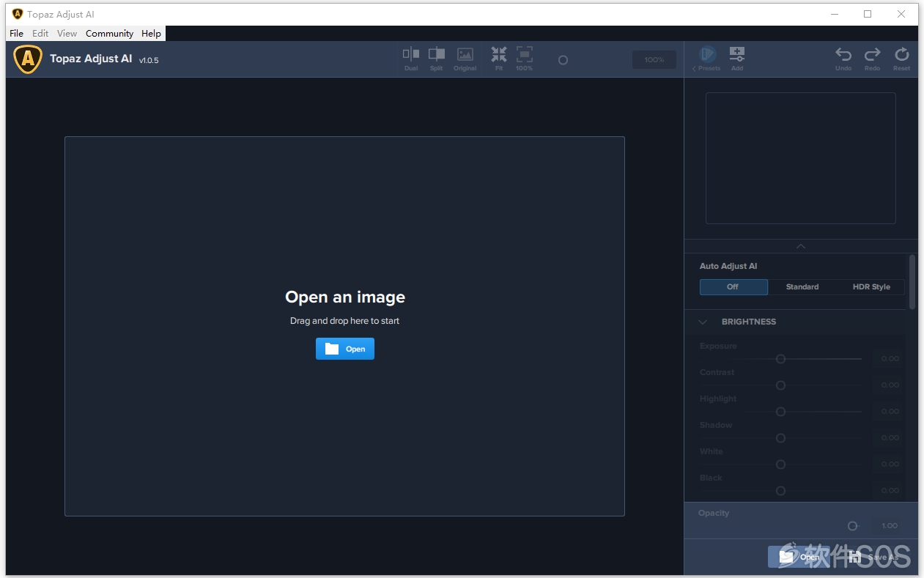Fit image to the window
The height and width of the screenshot is (578, 924).
click(x=499, y=59)
